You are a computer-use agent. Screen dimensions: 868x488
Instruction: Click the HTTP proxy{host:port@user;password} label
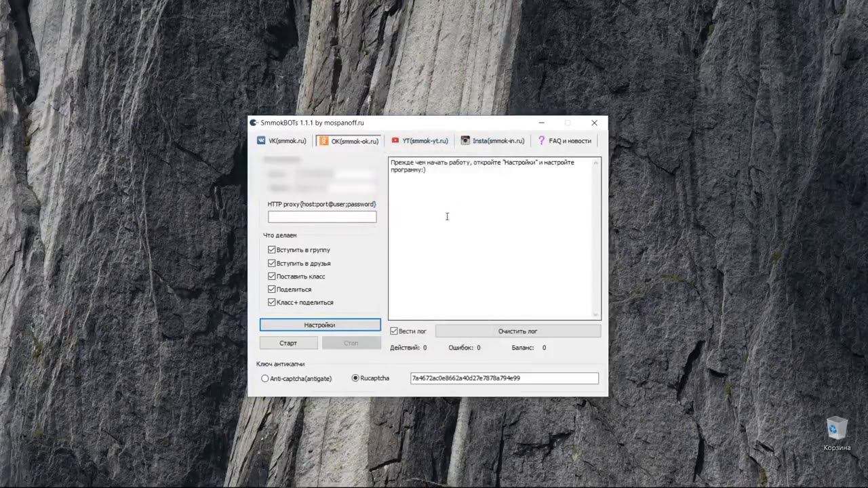[321, 204]
